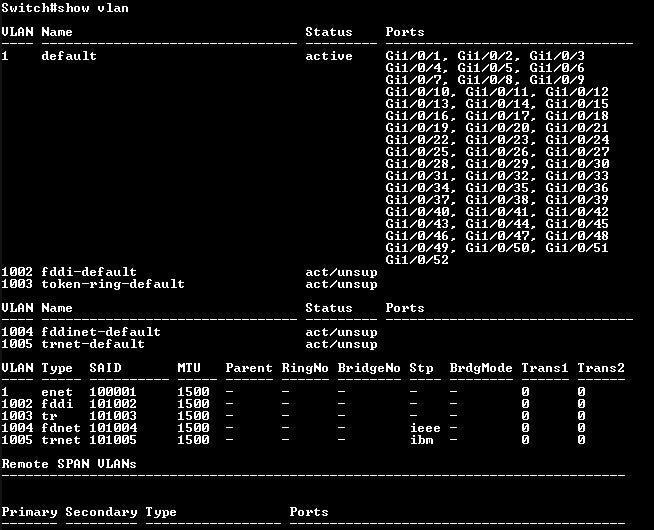Click MTU value 1500 in the 1005 row
Image resolution: width=654 pixels, height=530 pixels.
pos(193,440)
